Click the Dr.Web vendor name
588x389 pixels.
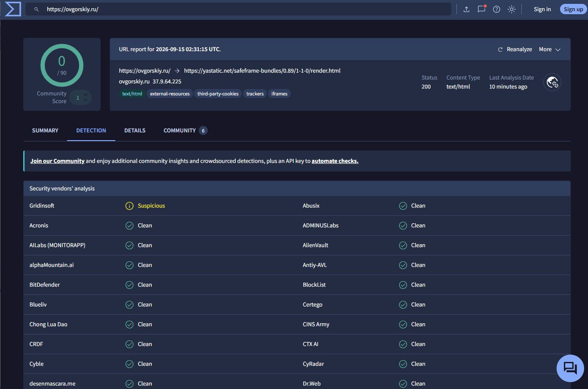[312, 384]
